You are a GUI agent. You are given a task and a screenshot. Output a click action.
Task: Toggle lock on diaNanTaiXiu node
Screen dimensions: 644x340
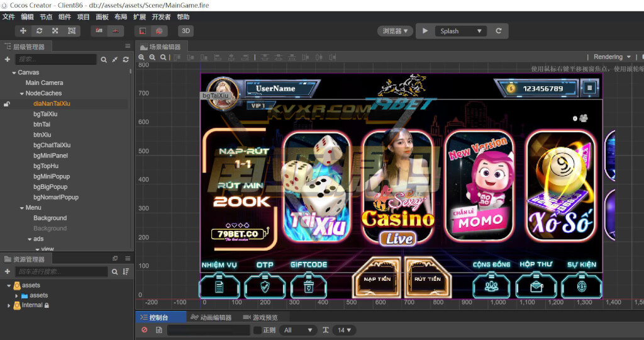tap(6, 104)
